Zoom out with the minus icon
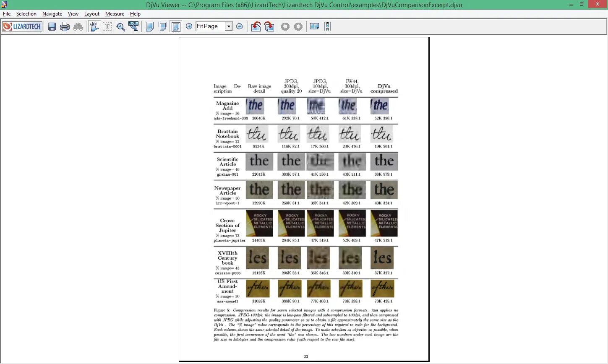Viewport: 608px width, 364px height. pyautogui.click(x=240, y=26)
